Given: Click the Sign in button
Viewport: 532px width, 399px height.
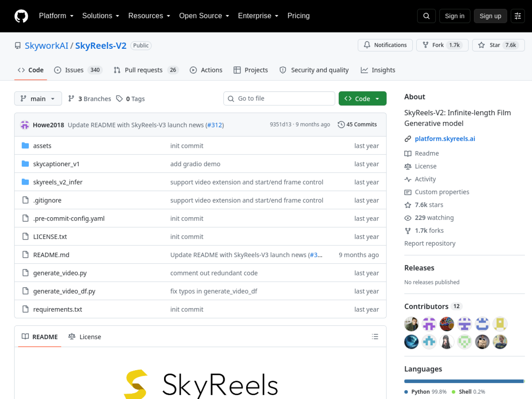Looking at the screenshot, I should coord(454,16).
